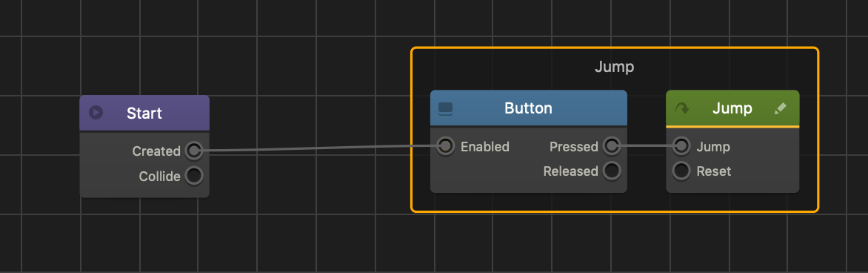
Task: Click the Enabled input port on Button
Action: pyautogui.click(x=446, y=146)
